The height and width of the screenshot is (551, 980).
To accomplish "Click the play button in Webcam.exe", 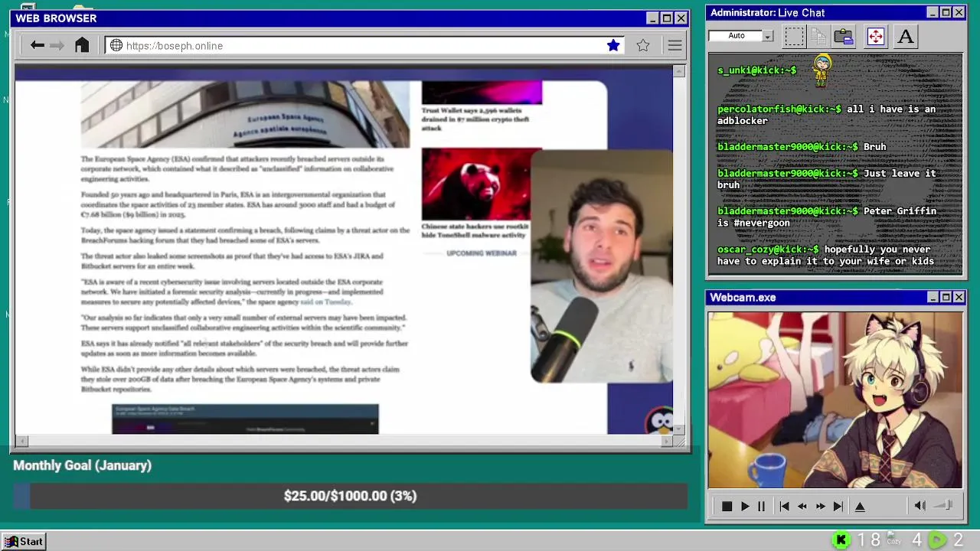I will click(x=745, y=507).
